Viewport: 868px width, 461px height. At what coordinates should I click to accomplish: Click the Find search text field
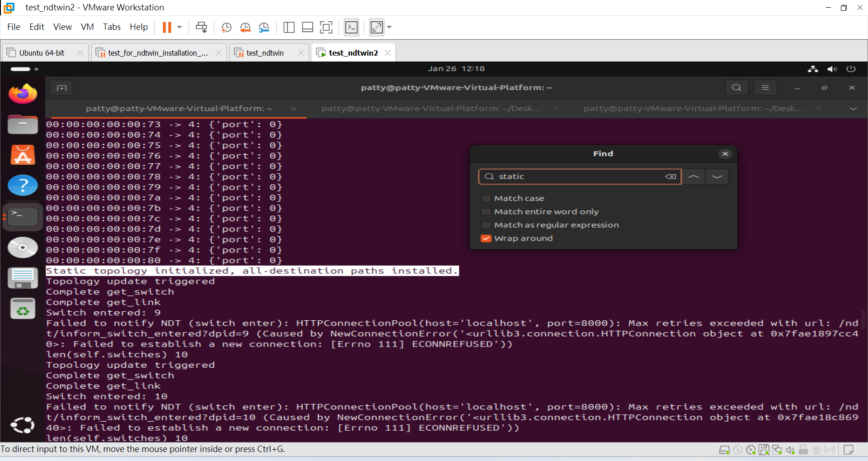click(x=579, y=176)
